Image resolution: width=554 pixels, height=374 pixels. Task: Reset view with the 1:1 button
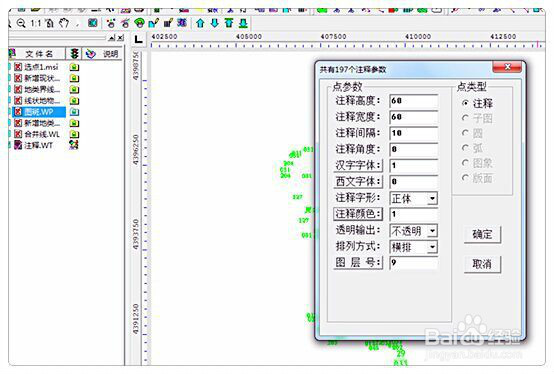35,23
